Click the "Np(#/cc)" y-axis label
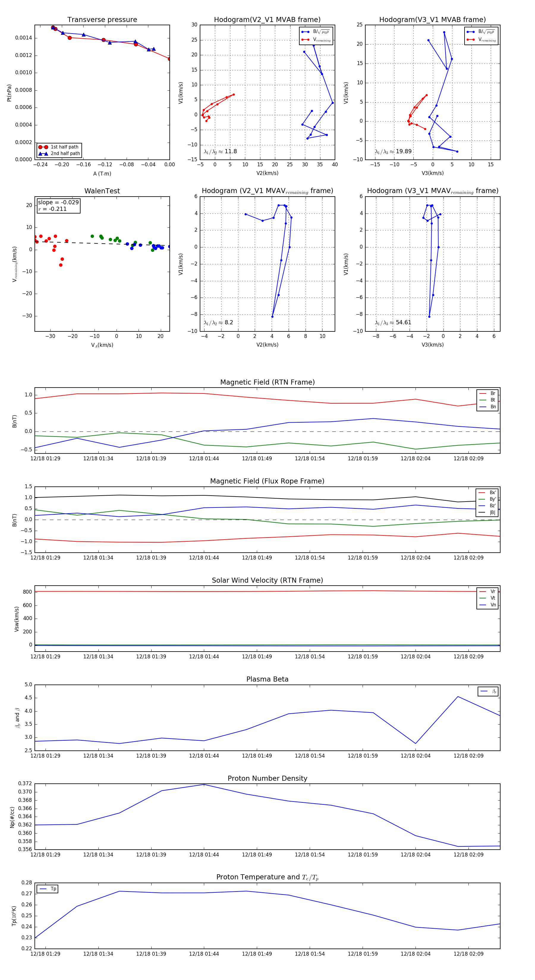 coord(12,817)
